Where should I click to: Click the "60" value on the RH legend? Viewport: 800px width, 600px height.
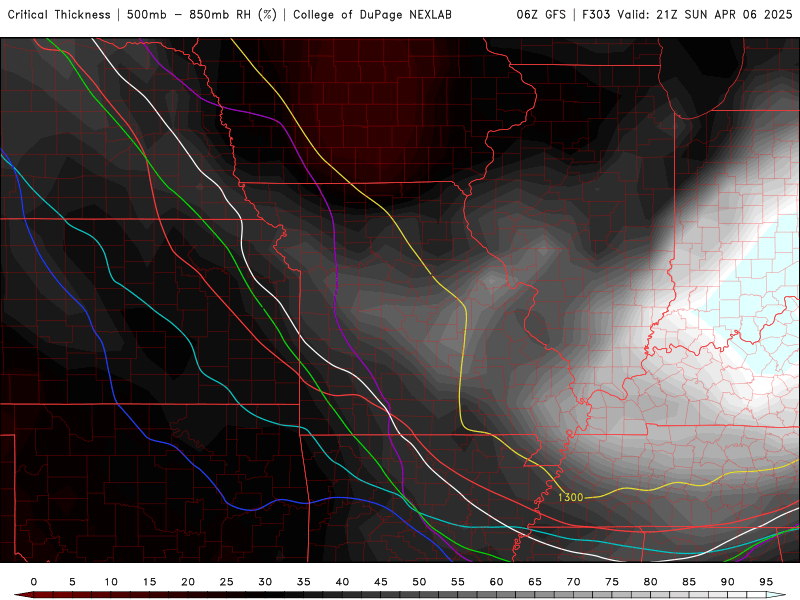(496, 582)
